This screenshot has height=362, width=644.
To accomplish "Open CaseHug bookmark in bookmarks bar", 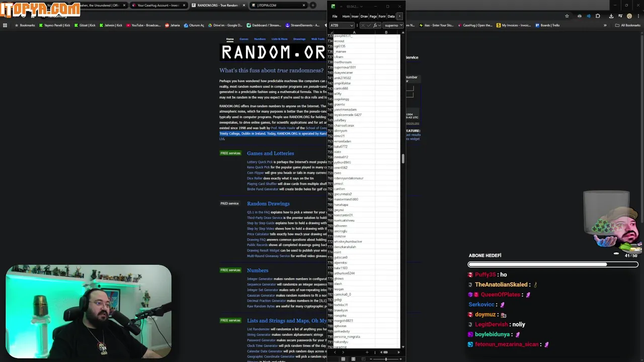I will pos(475,25).
